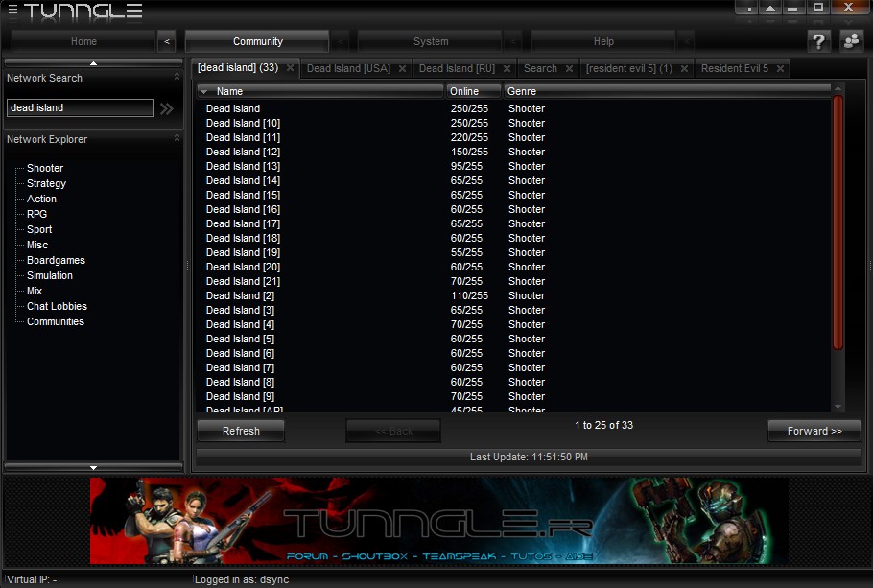The height and width of the screenshot is (588, 873).
Task: Select Communities in Network Explorer tree
Action: (55, 321)
